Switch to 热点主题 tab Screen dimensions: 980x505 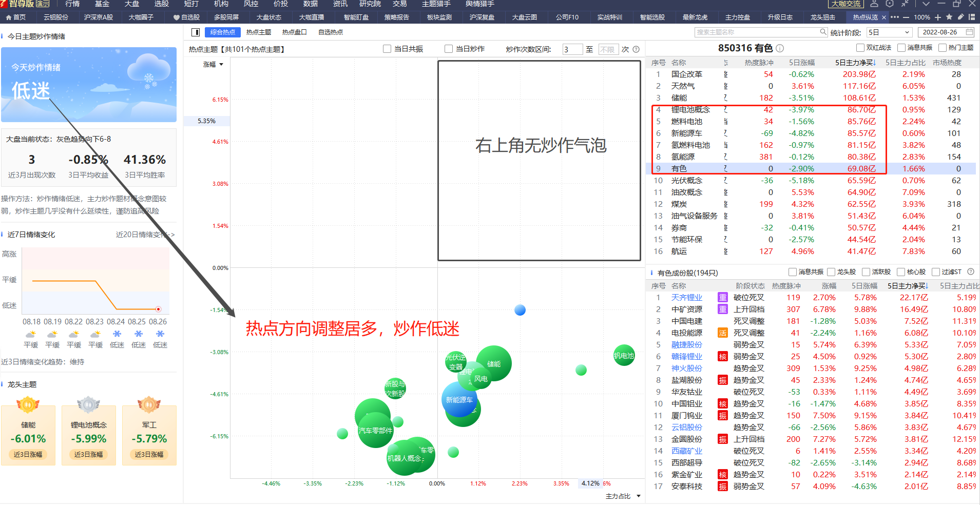259,32
